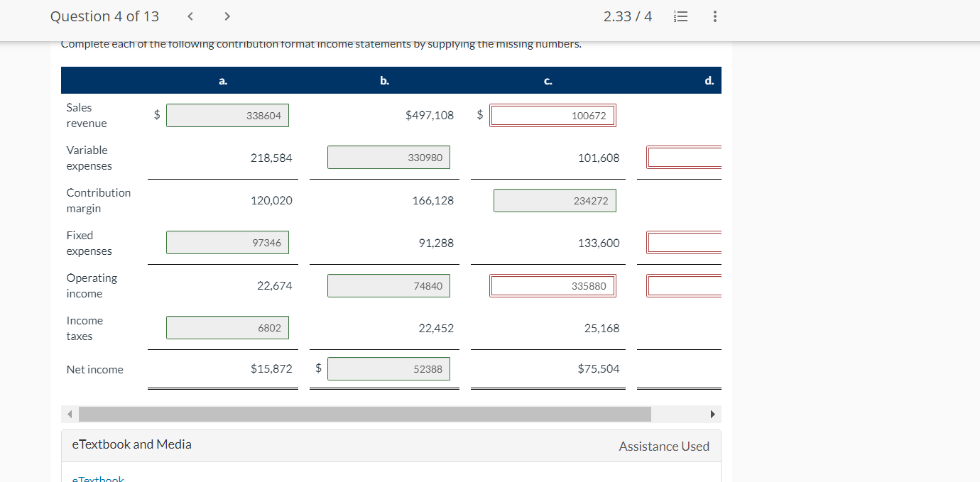Click the 2.33 / 4 score
The height and width of the screenshot is (482, 980).
click(628, 16)
